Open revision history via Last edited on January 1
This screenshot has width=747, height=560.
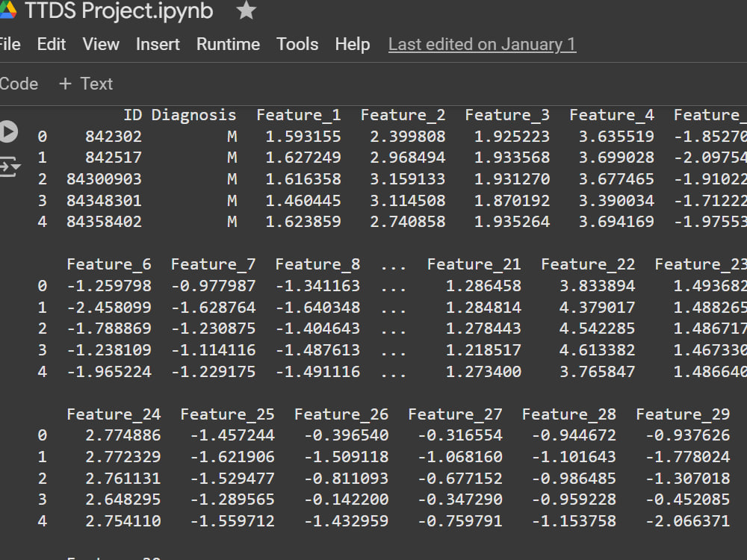point(482,45)
